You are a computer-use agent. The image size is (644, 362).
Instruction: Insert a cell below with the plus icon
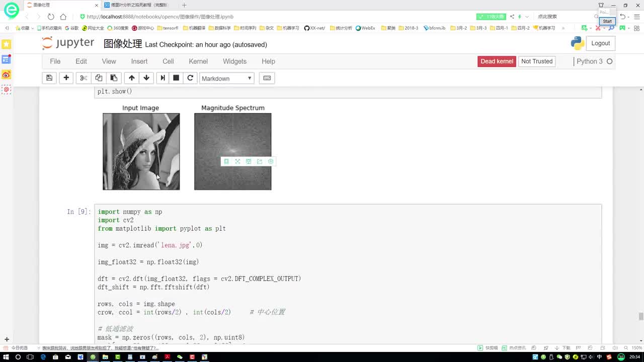pos(66,78)
